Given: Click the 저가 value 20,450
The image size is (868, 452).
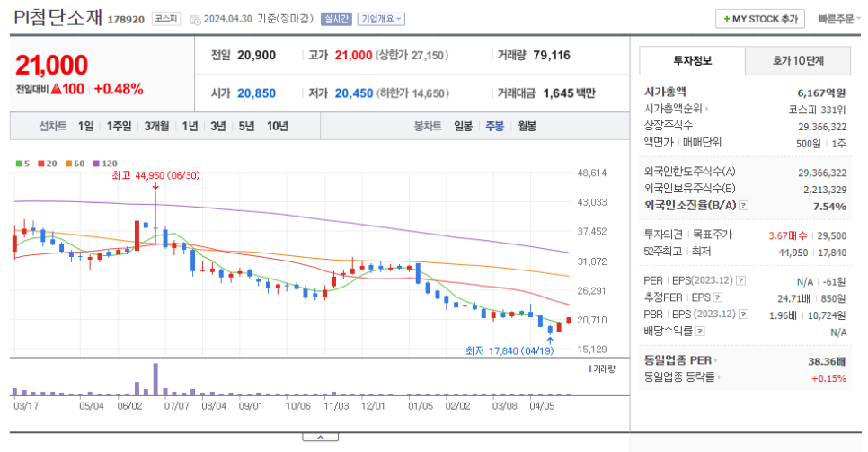Looking at the screenshot, I should point(354,93).
